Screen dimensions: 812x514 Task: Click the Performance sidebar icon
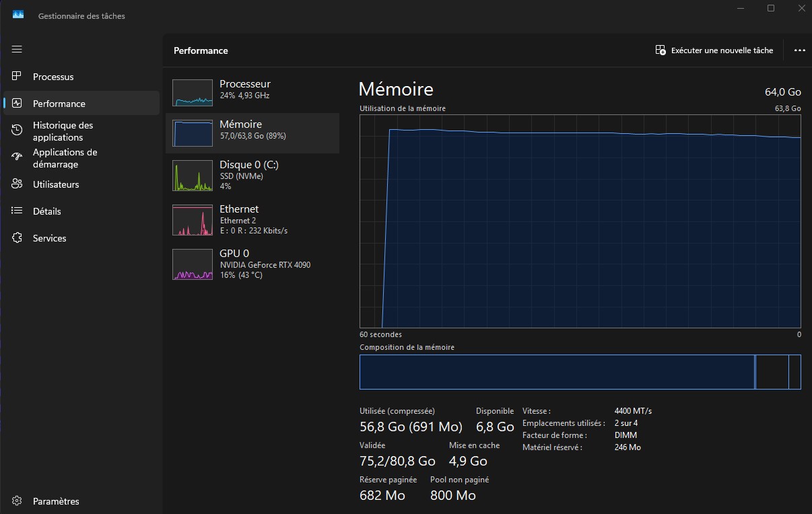click(18, 104)
